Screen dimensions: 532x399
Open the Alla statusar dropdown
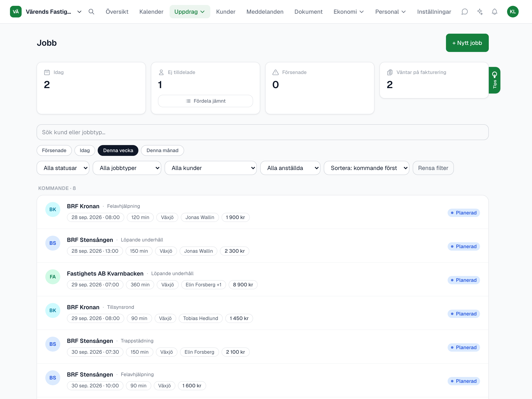pos(63,168)
